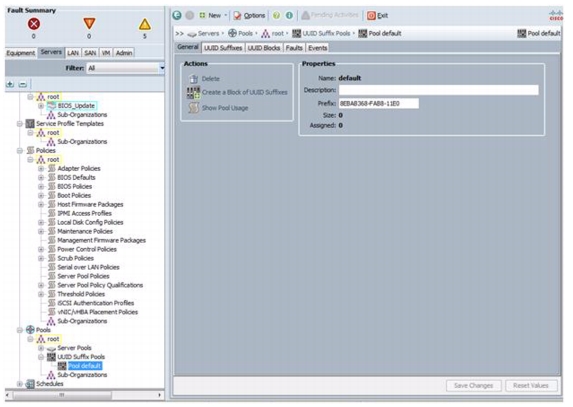Click the green Help question mark icon

(x=277, y=15)
